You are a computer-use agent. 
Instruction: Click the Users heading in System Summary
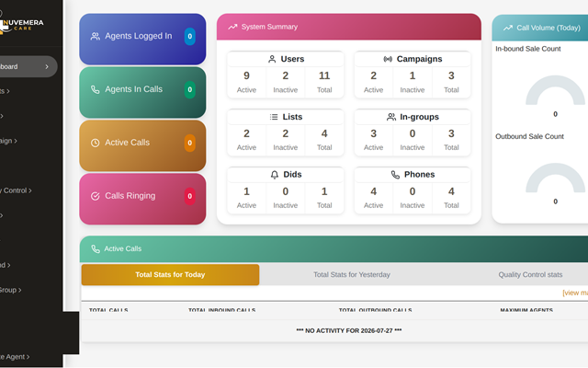[x=292, y=59]
